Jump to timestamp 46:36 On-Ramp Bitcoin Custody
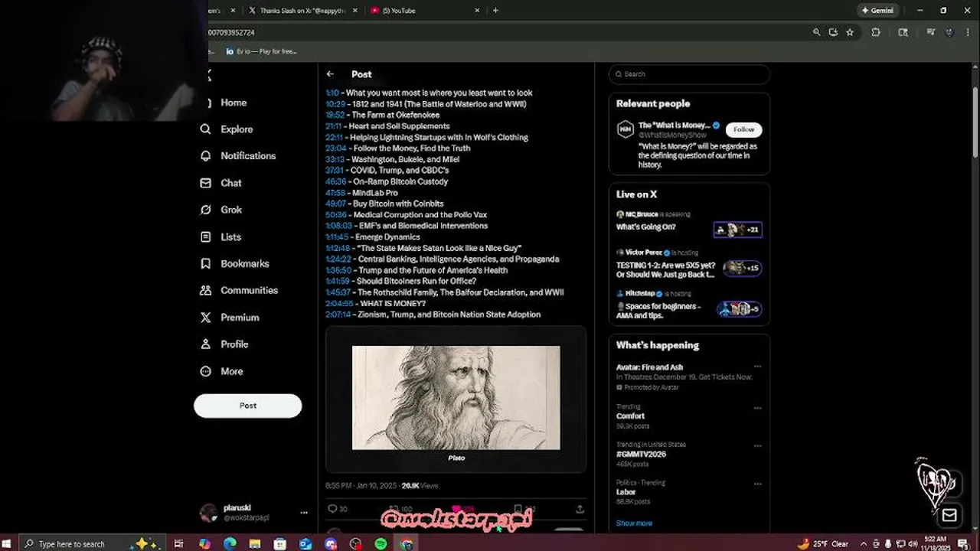Viewport: 980px width, 551px height. [x=335, y=181]
